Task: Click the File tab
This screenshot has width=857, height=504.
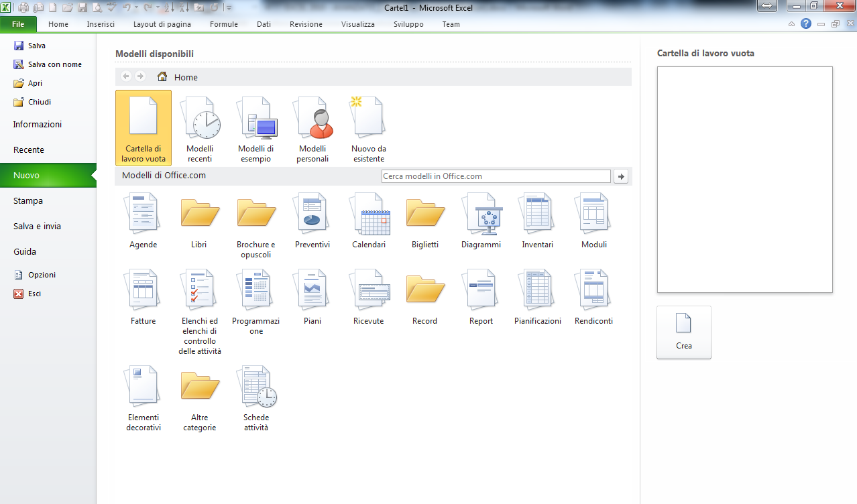Action: (x=18, y=24)
